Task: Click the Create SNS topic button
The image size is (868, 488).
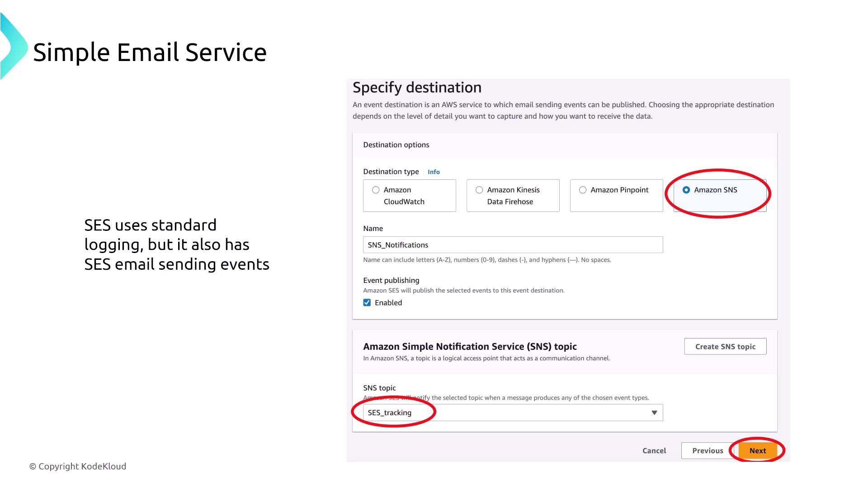Action: [725, 347]
